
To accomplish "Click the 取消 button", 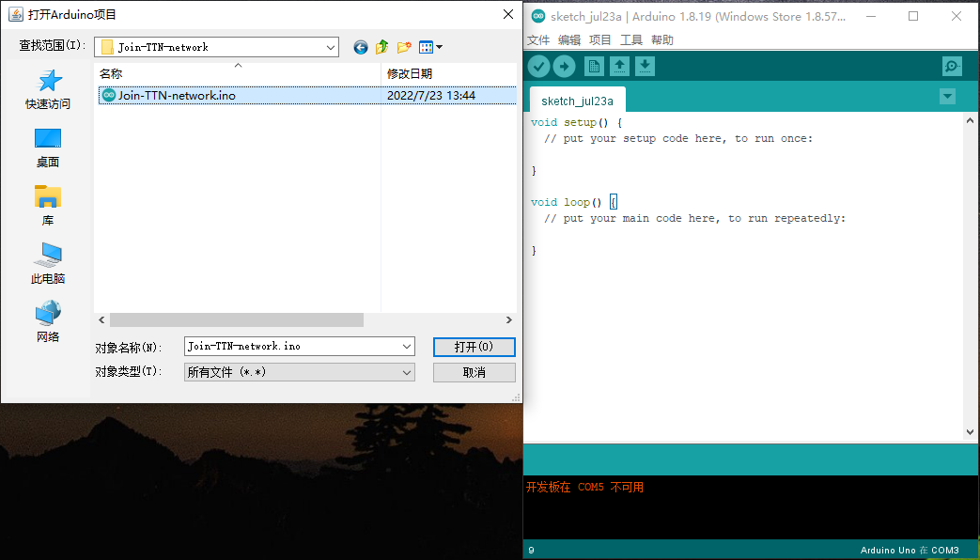I will pyautogui.click(x=474, y=372).
